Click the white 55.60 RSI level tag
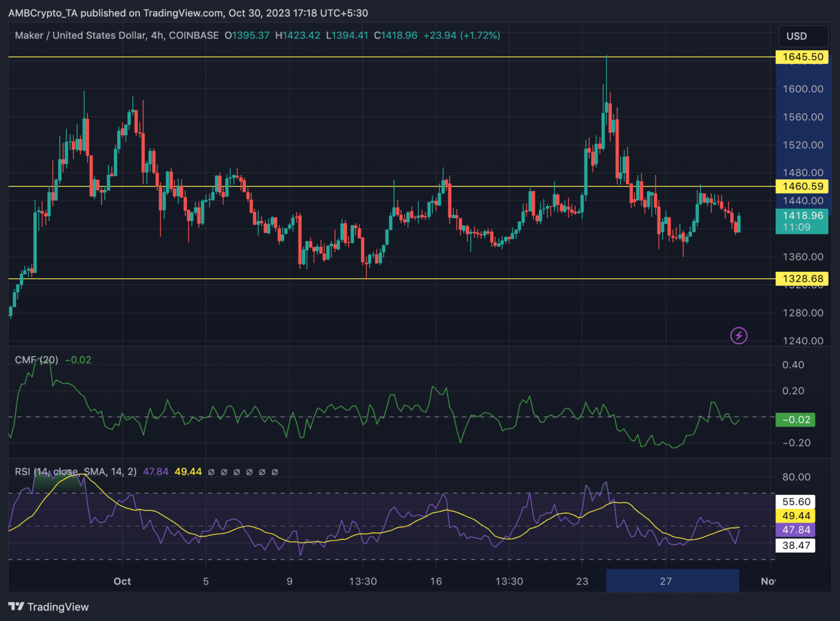840x621 pixels. [796, 502]
